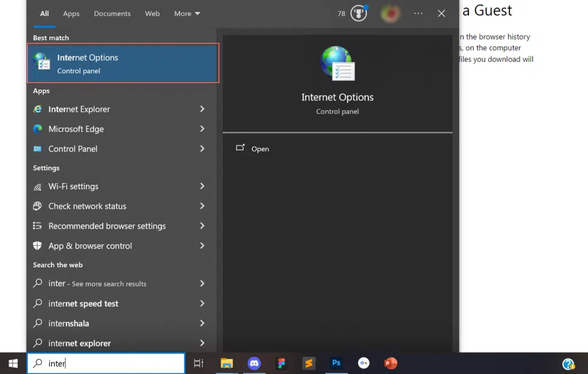Switch to the Documents search tab

(x=112, y=13)
